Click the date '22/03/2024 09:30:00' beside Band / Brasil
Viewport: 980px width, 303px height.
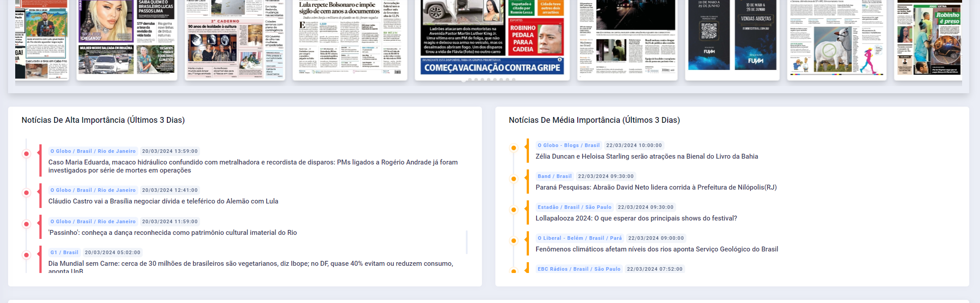(x=606, y=176)
